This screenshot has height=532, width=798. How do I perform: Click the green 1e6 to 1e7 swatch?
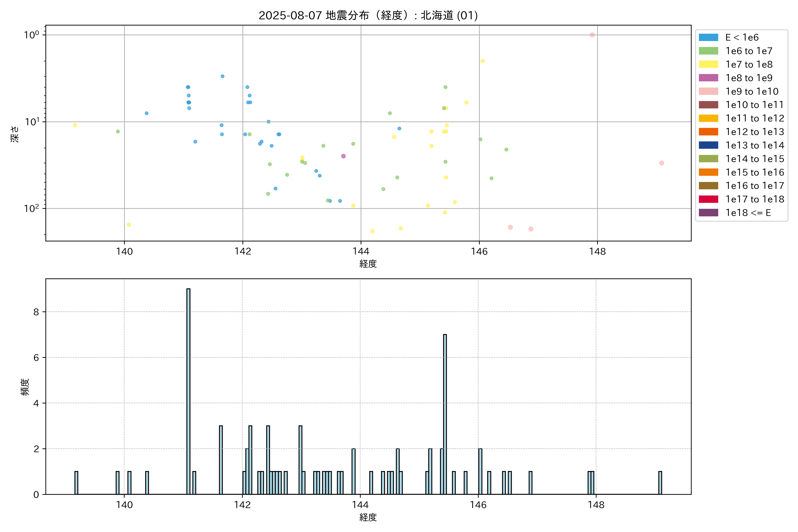click(x=708, y=51)
